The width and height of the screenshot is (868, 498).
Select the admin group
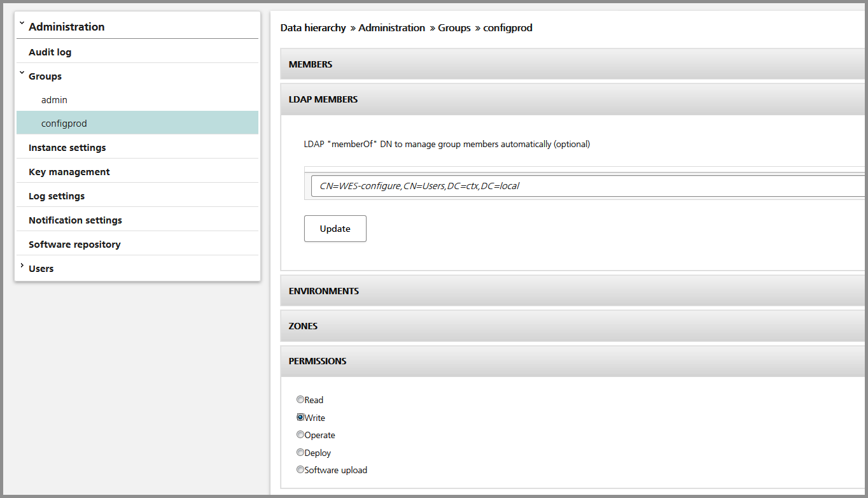pos(54,100)
